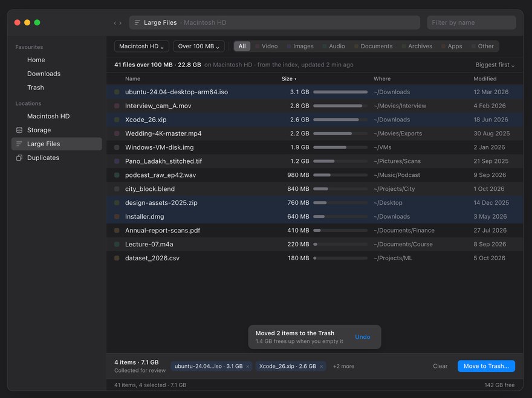532x398 pixels.
Task: Filter by Documents
Action: coord(373,46)
